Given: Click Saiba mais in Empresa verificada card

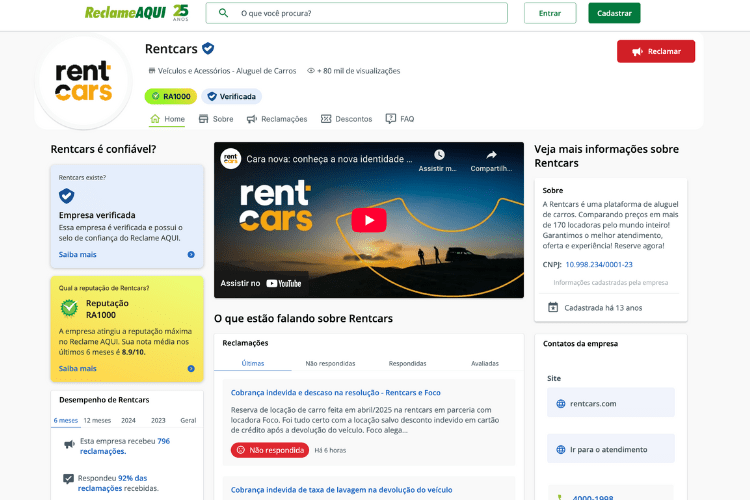Looking at the screenshot, I should tap(77, 255).
